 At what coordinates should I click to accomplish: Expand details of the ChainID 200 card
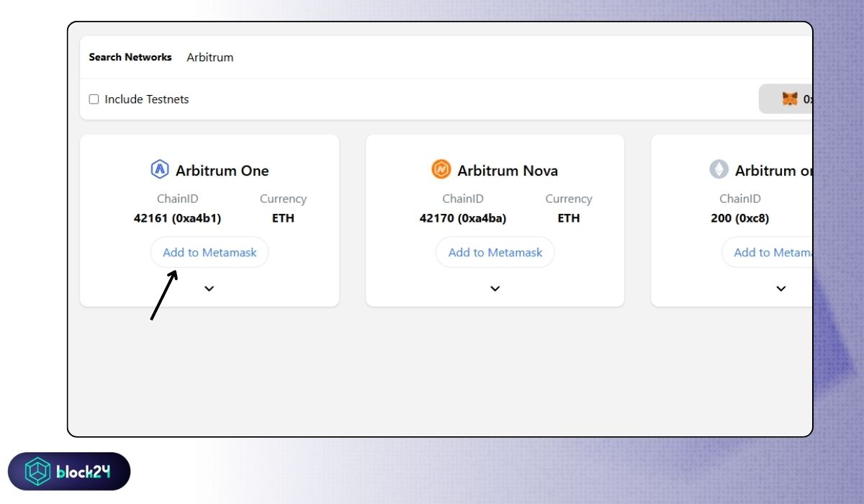click(x=781, y=289)
